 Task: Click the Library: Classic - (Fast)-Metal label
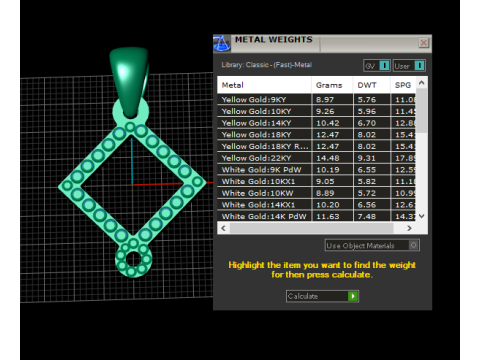266,65
